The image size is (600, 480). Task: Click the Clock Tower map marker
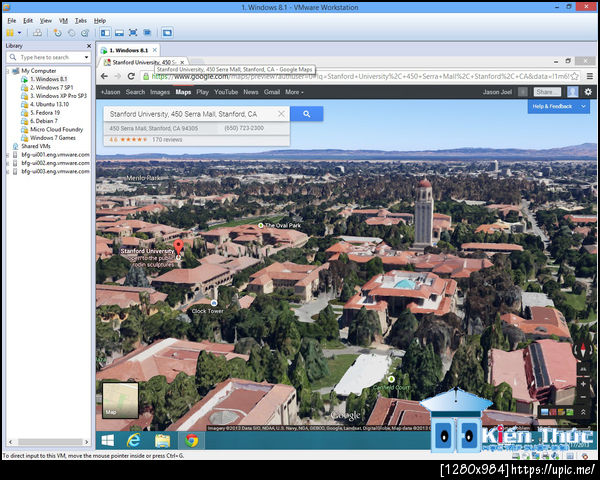click(x=214, y=303)
